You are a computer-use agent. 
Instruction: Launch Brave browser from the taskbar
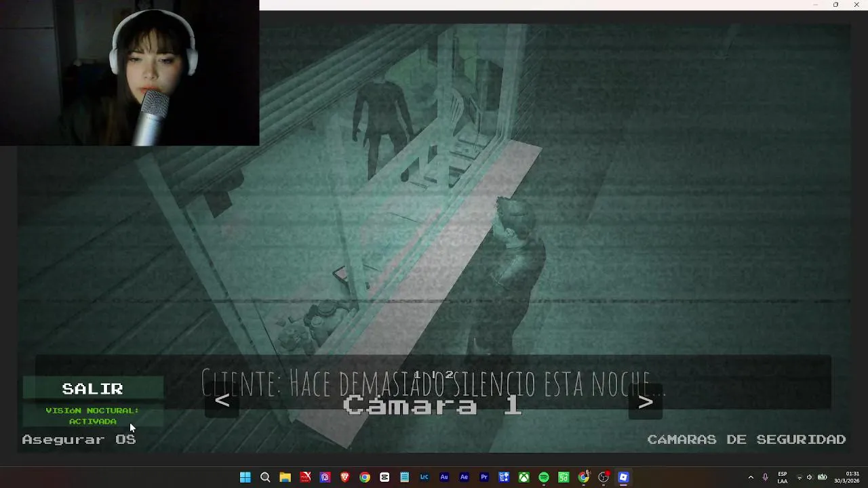345,477
